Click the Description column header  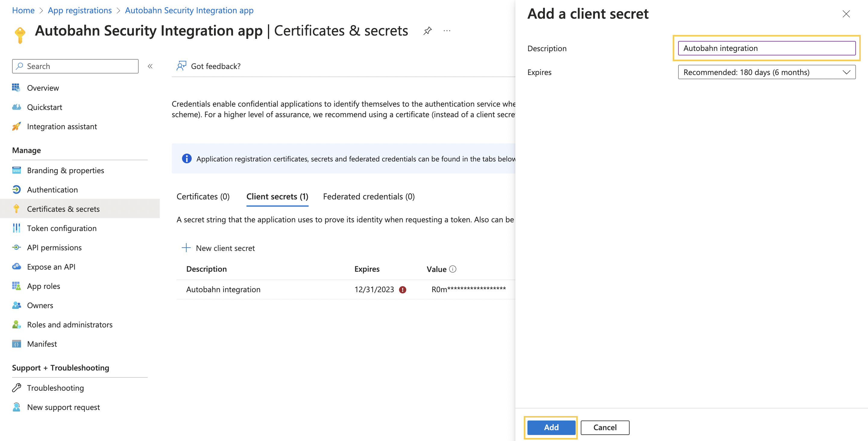click(206, 269)
